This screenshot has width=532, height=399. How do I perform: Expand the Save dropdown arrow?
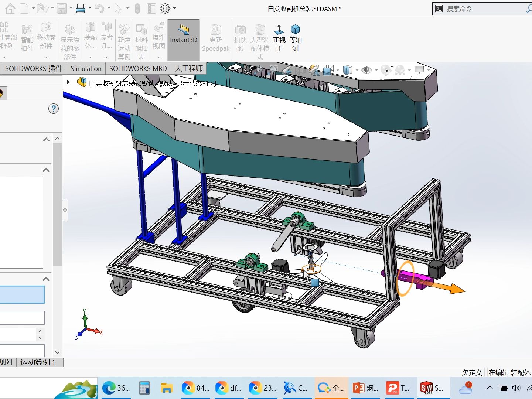tap(71, 8)
